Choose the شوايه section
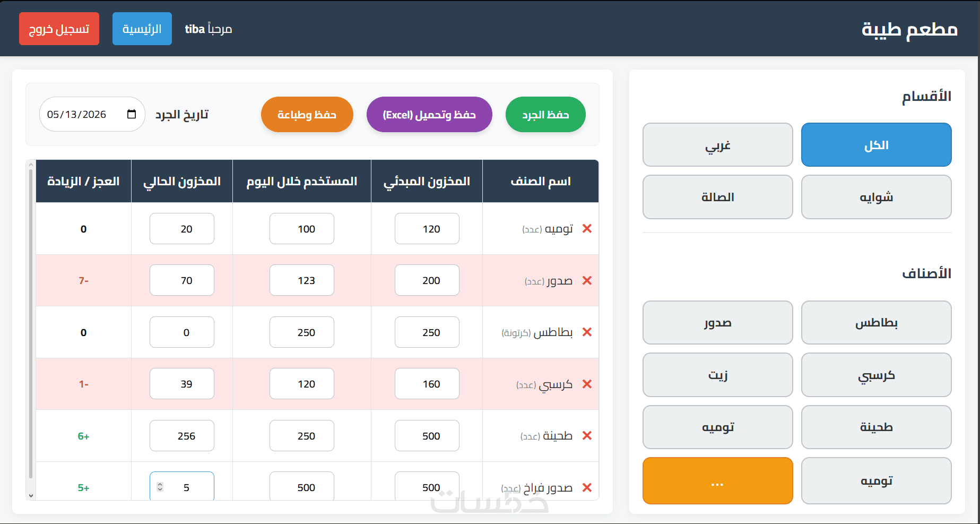 pos(876,197)
